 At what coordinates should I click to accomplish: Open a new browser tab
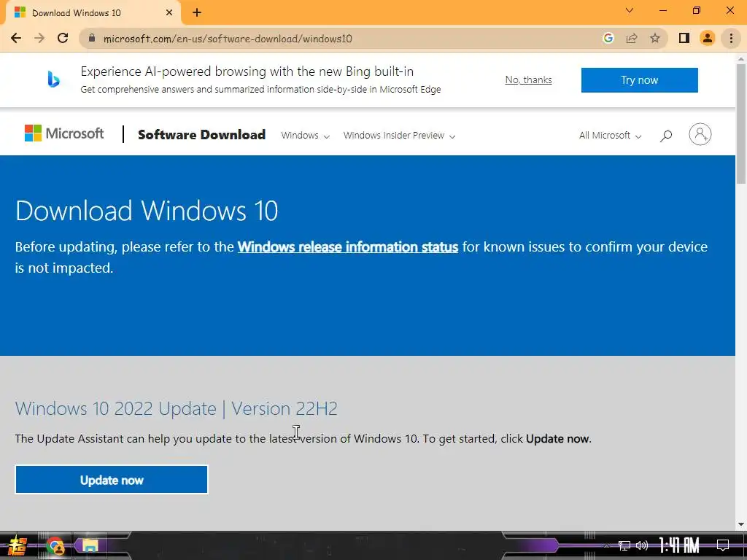coord(197,13)
